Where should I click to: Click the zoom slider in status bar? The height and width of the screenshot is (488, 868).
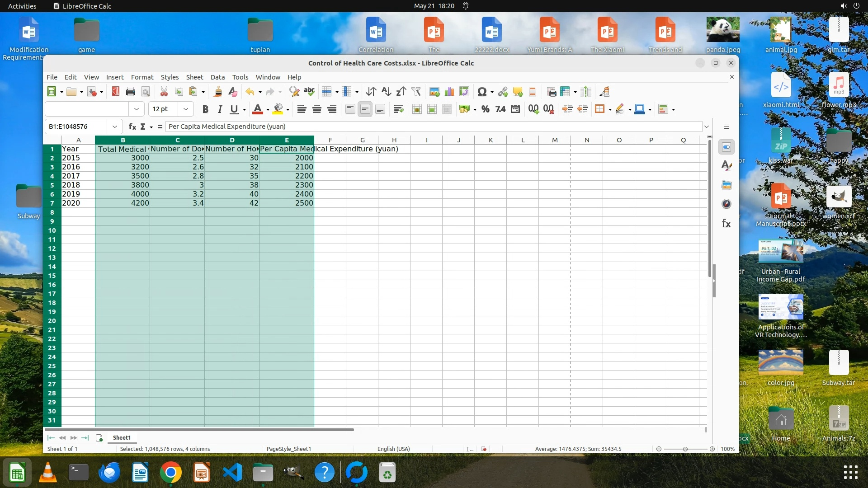point(685,449)
